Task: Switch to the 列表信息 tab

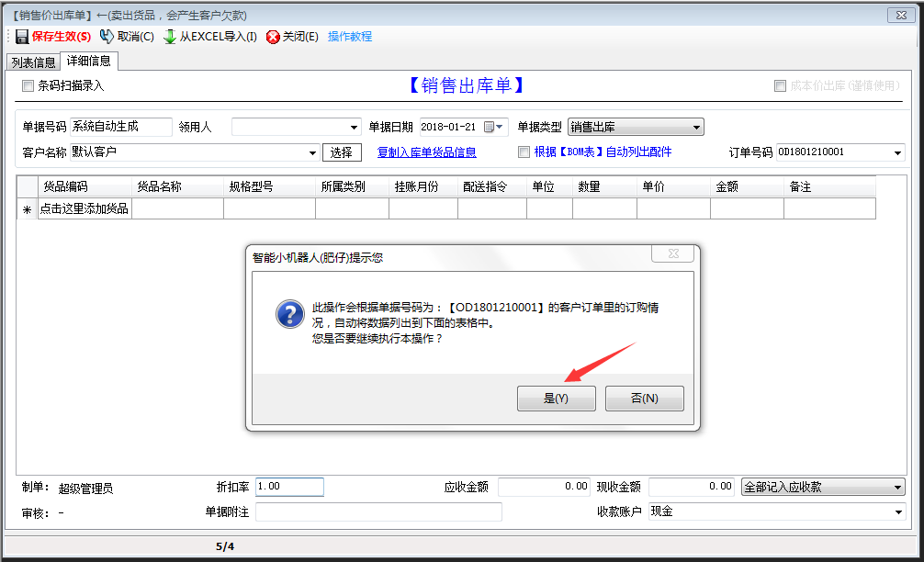Action: coord(33,62)
